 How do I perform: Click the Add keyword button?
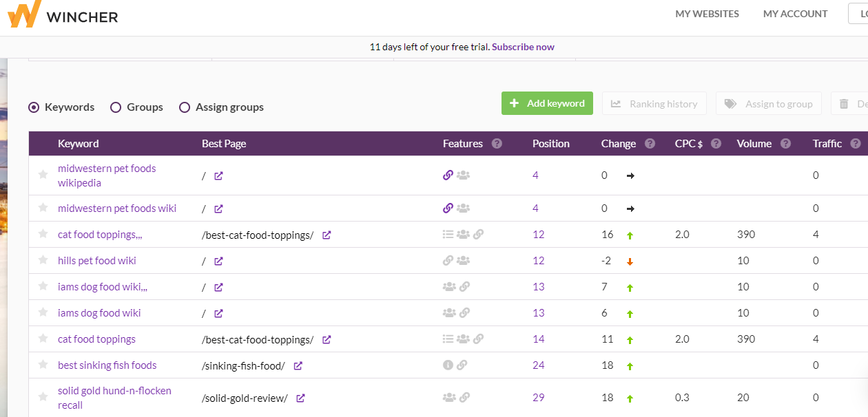pyautogui.click(x=547, y=103)
